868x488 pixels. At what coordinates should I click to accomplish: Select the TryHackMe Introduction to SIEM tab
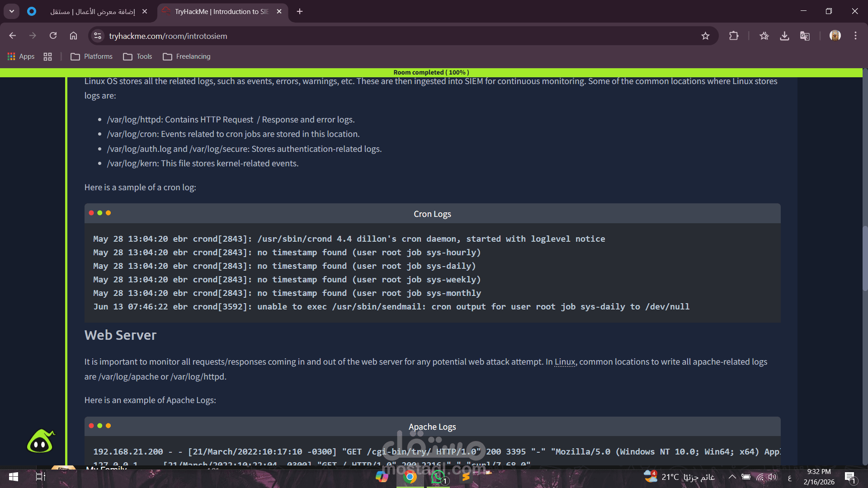point(222,11)
